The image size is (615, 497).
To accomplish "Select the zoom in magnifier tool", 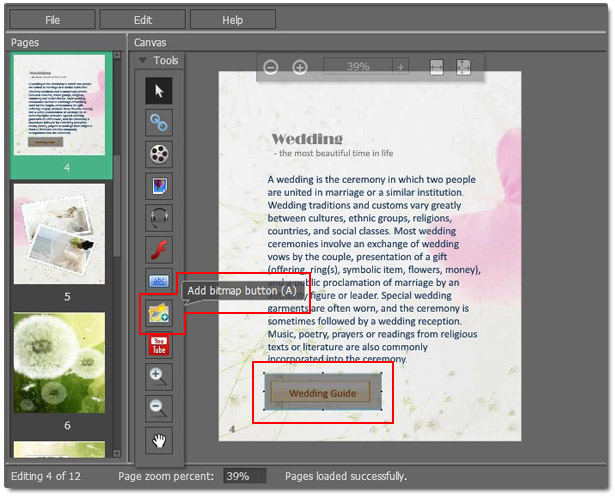I will tap(159, 377).
